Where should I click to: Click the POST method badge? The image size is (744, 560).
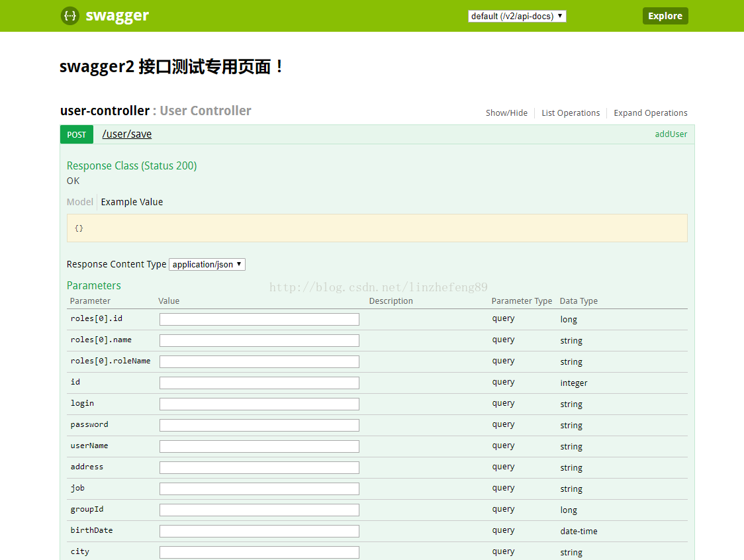point(76,134)
